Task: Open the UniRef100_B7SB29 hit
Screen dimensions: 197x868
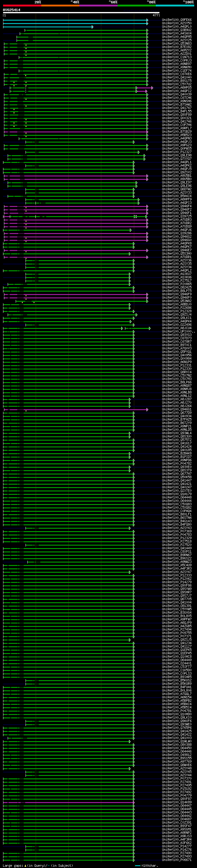Action: point(176,132)
